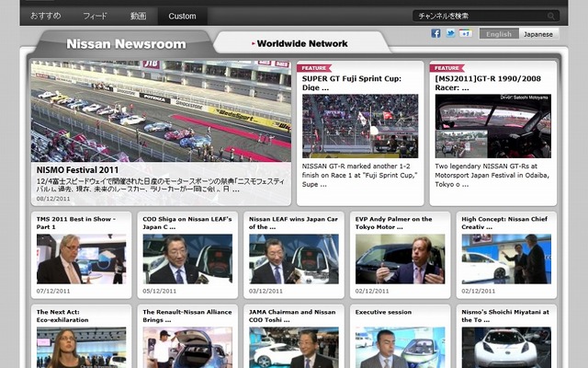Open EVP Andy Palmer Tokyo Motor thumbnail
This screenshot has height=368, width=588.
pos(401,259)
